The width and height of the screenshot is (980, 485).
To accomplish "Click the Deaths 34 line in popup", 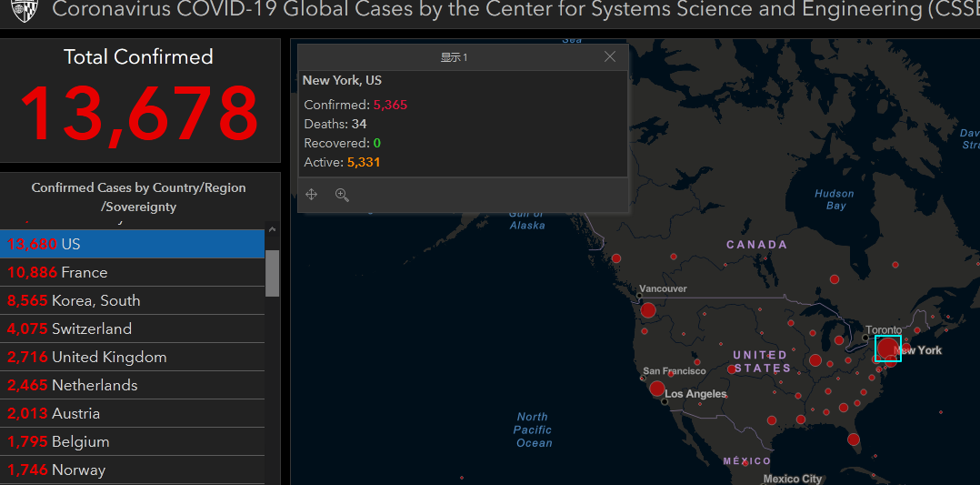I will [335, 124].
